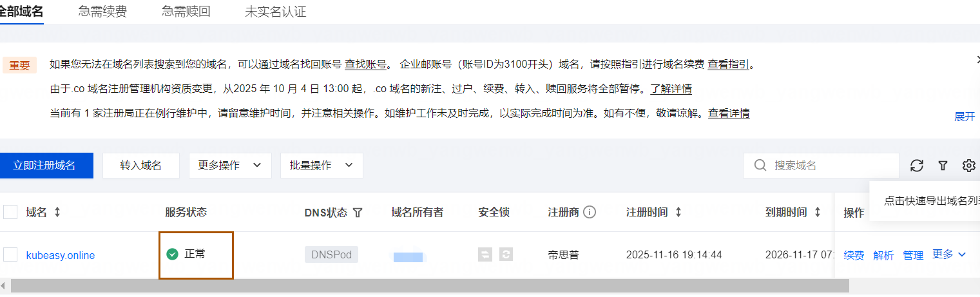Open the 未实名认证 tab
This screenshot has width=980, height=297.
point(276,12)
